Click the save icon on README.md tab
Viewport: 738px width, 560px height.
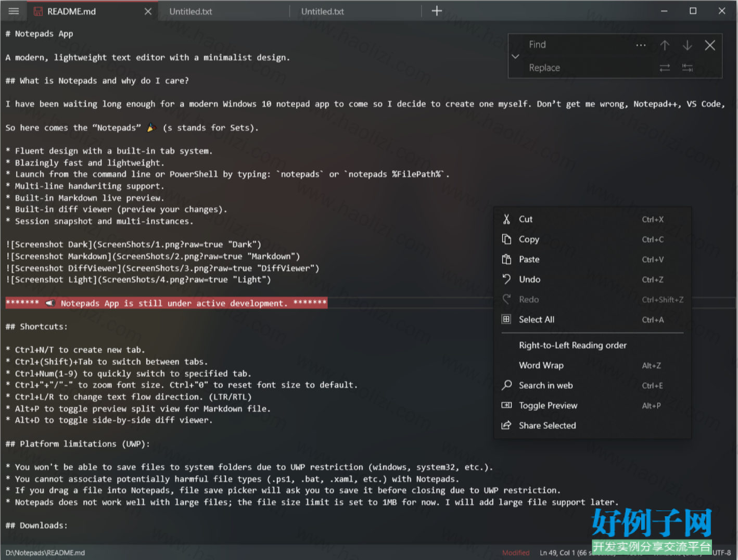(38, 11)
